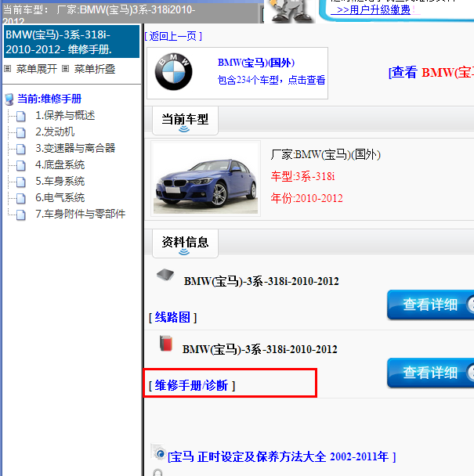Click the gray chip icon above 线路图
This screenshot has height=476, width=474.
coord(165,275)
